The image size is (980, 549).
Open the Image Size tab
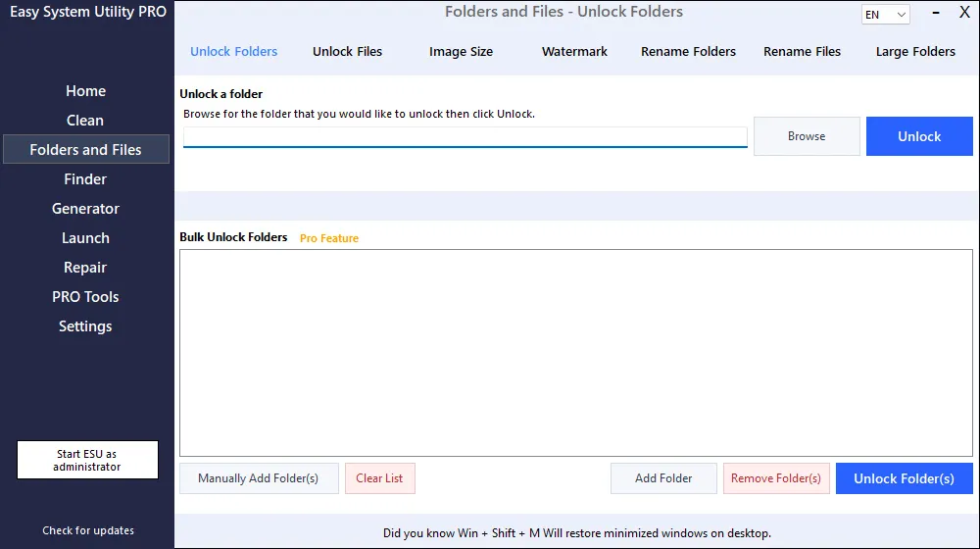point(461,52)
